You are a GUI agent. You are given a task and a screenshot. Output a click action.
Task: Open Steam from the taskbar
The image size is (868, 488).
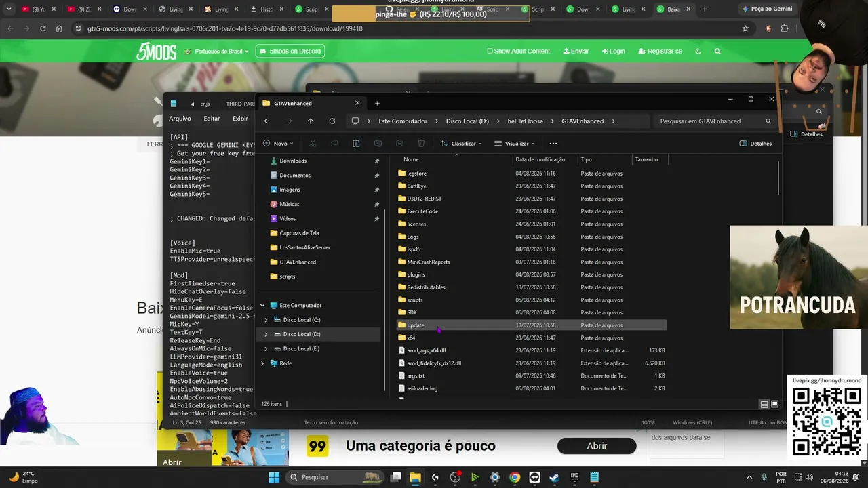[554, 477]
